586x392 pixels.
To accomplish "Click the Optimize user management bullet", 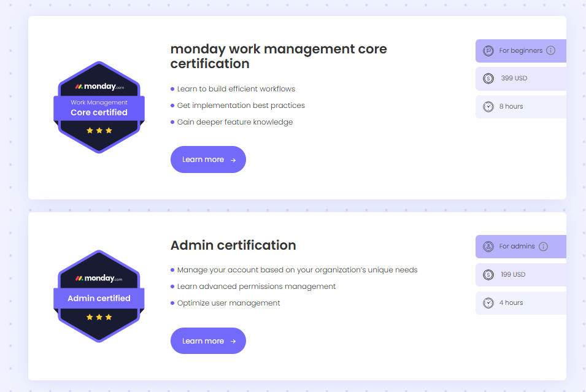I will (228, 303).
